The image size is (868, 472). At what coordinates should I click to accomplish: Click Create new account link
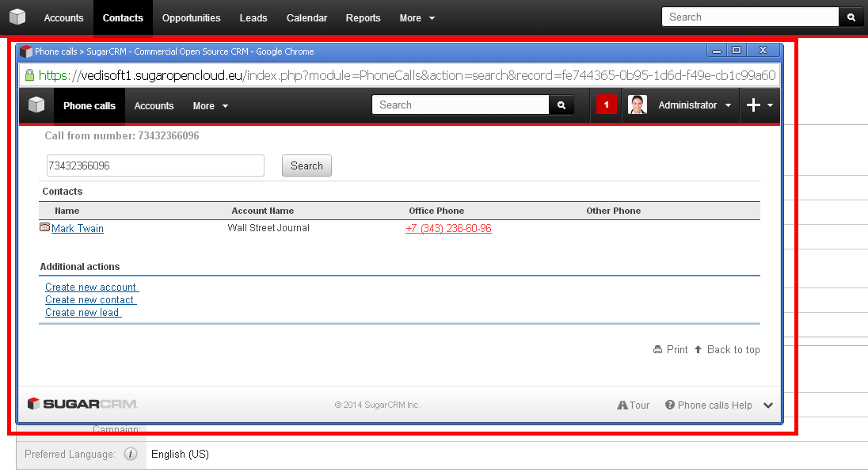click(x=92, y=287)
